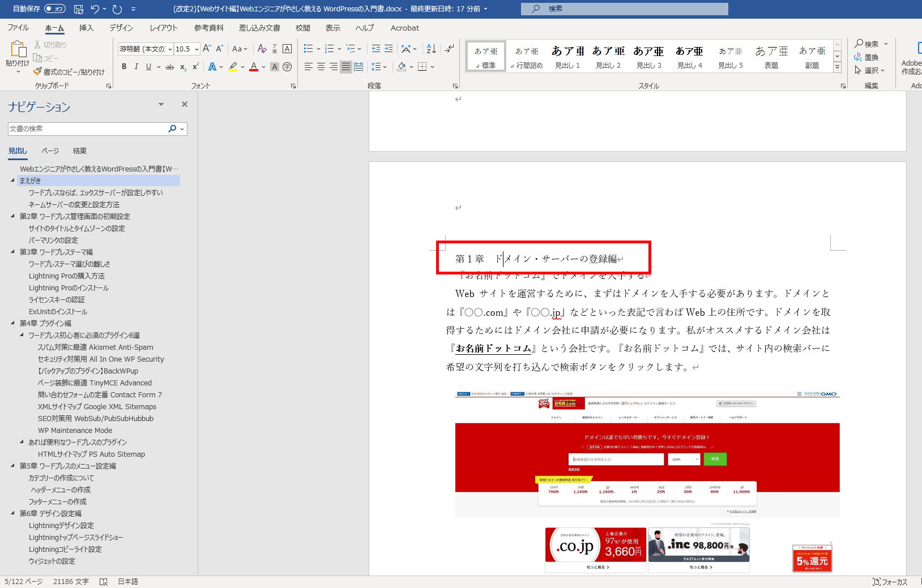Open the borders dropdown arrow
Viewport: 922px width, 588px height.
[433, 67]
